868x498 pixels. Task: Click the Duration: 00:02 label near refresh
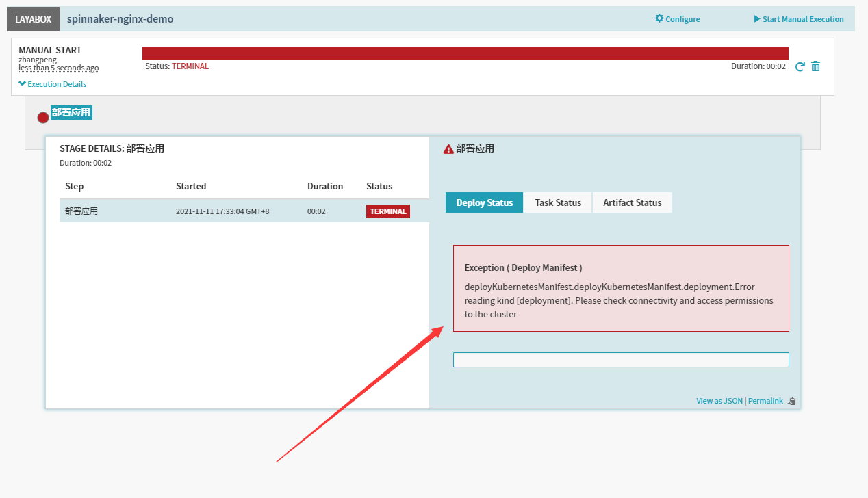[758, 66]
